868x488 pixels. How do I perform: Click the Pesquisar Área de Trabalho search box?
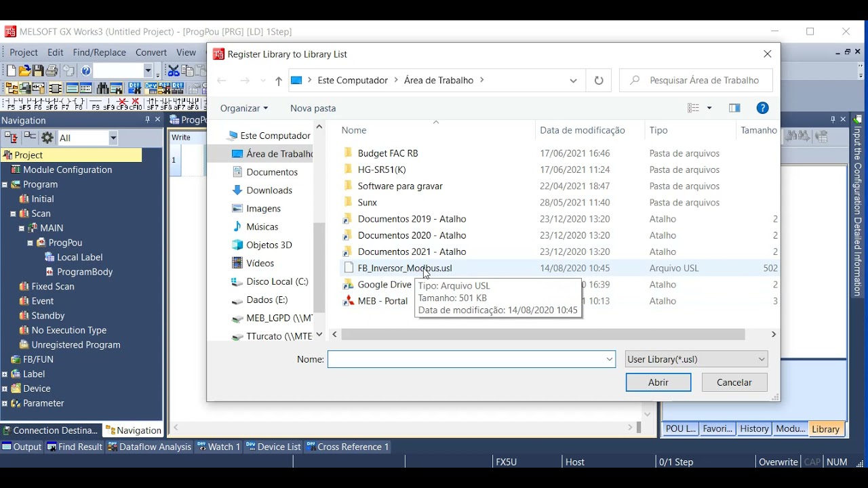[696, 81]
